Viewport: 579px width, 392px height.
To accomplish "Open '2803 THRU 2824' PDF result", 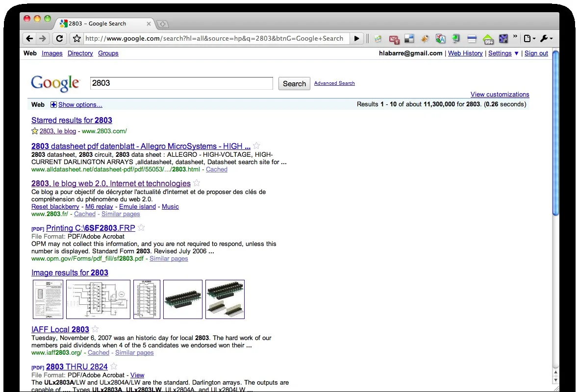I will pos(77,367).
